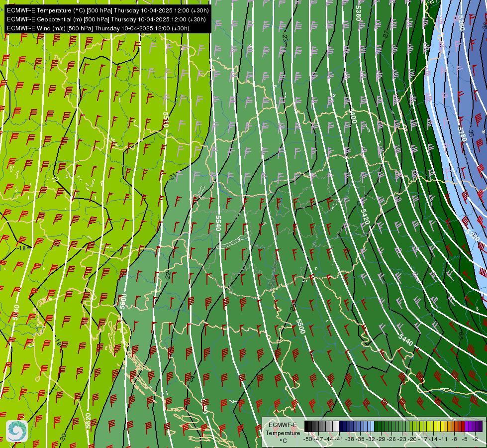Click the 5380 geopotential contour label
This screenshot has height=448, width=487.
pyautogui.click(x=358, y=13)
